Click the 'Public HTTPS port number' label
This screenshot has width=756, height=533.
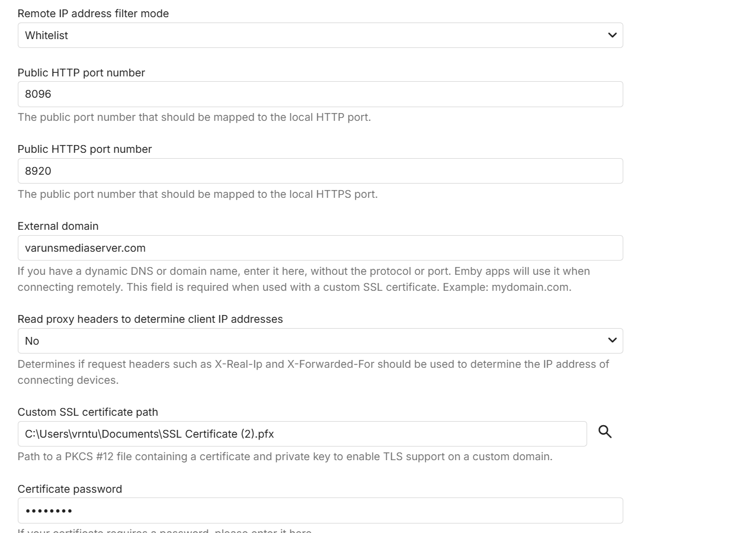(x=85, y=149)
